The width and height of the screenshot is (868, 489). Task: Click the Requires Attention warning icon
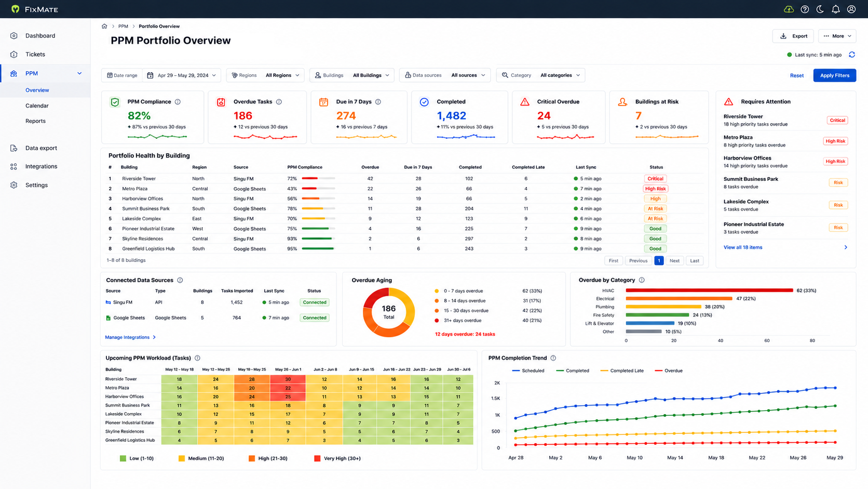[729, 102]
